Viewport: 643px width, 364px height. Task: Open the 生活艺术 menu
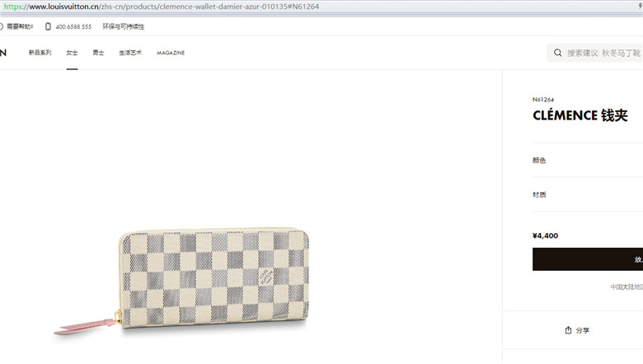pos(130,53)
